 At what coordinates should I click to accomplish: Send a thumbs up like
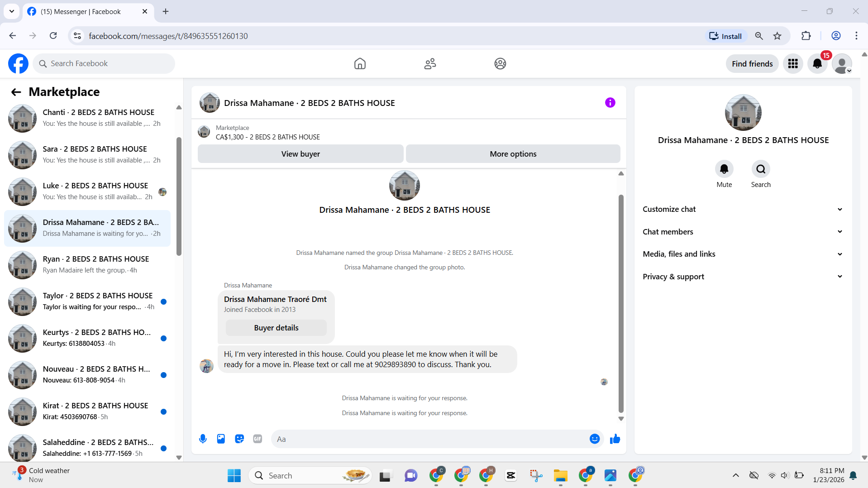[615, 439]
